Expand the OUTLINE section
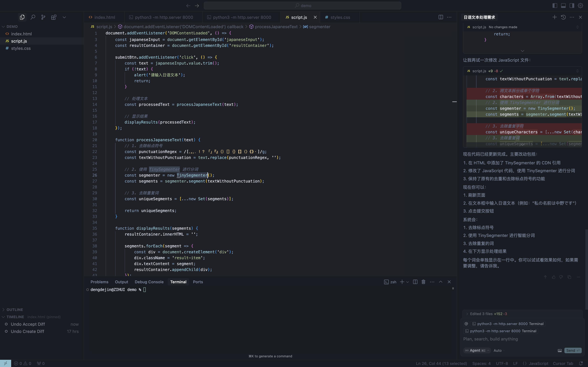Image resolution: width=588 pixels, height=367 pixels. (15, 310)
